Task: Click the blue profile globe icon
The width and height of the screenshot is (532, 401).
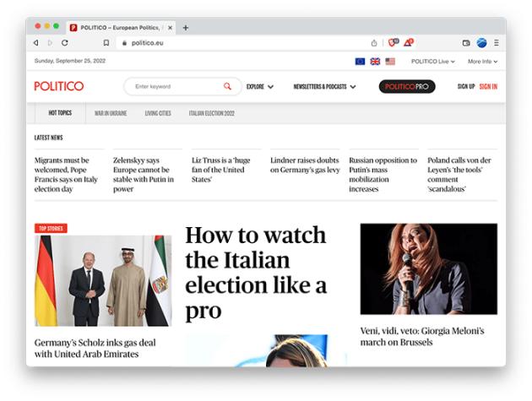Action: click(x=481, y=43)
